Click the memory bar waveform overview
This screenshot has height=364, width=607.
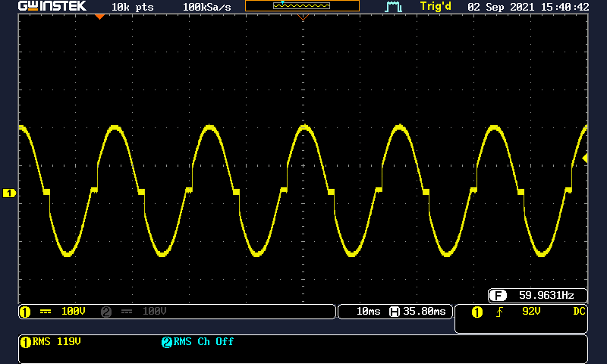click(x=302, y=6)
